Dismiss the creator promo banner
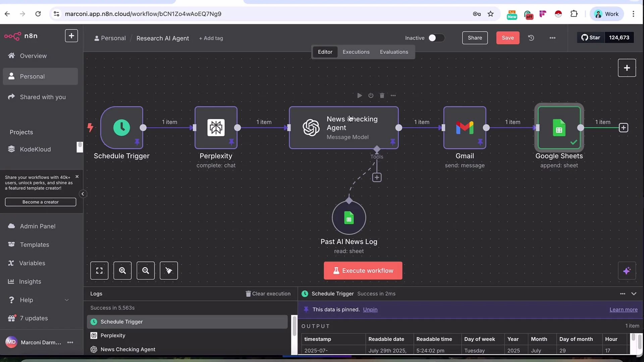Screen dimensions: 644x362 [x=77, y=176]
